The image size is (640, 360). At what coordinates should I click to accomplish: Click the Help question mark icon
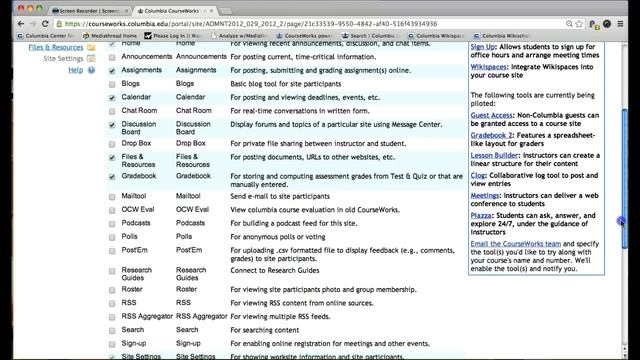tap(91, 70)
